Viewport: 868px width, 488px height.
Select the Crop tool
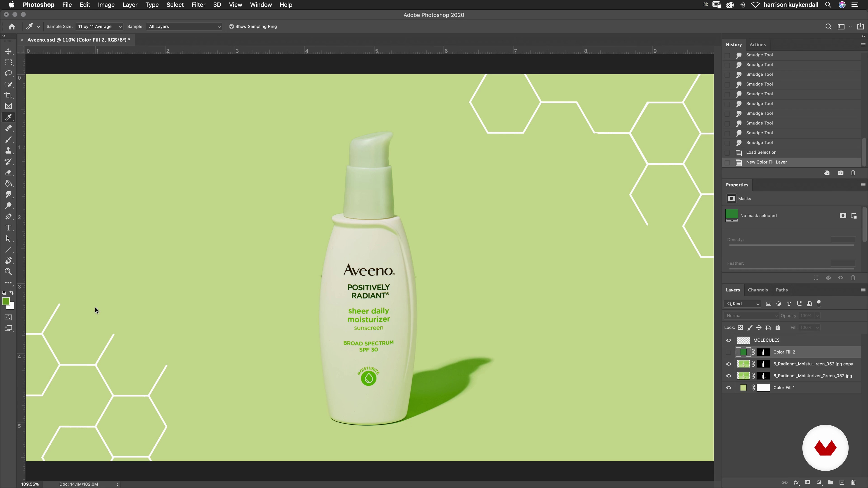[x=8, y=96]
